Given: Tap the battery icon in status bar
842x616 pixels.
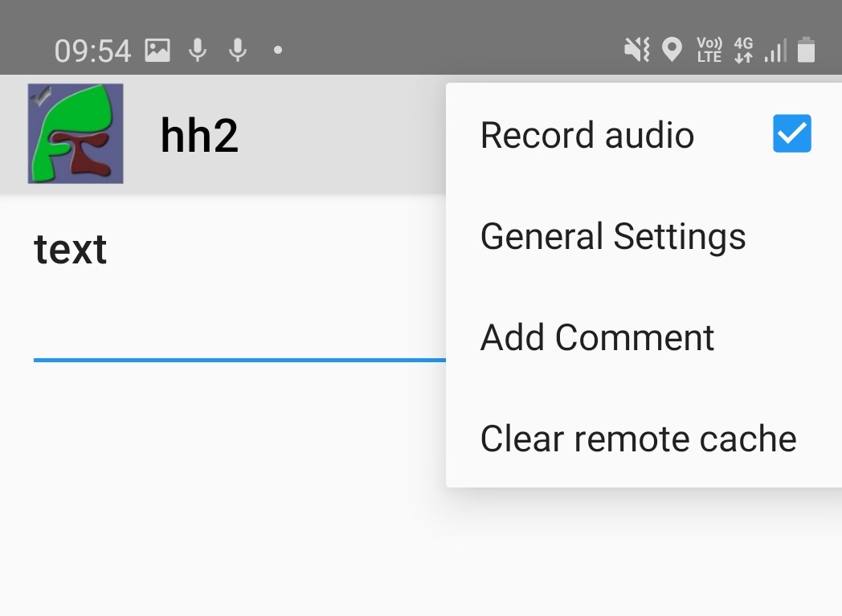Looking at the screenshot, I should (x=806, y=51).
